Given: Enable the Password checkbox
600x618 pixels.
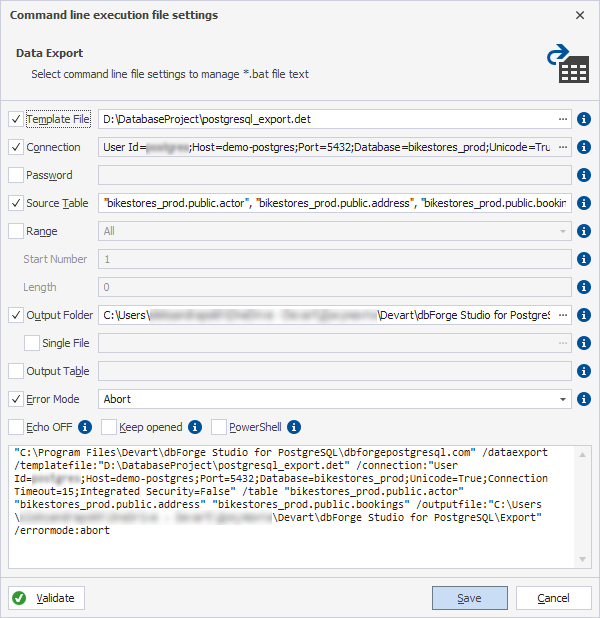Looking at the screenshot, I should tap(16, 175).
